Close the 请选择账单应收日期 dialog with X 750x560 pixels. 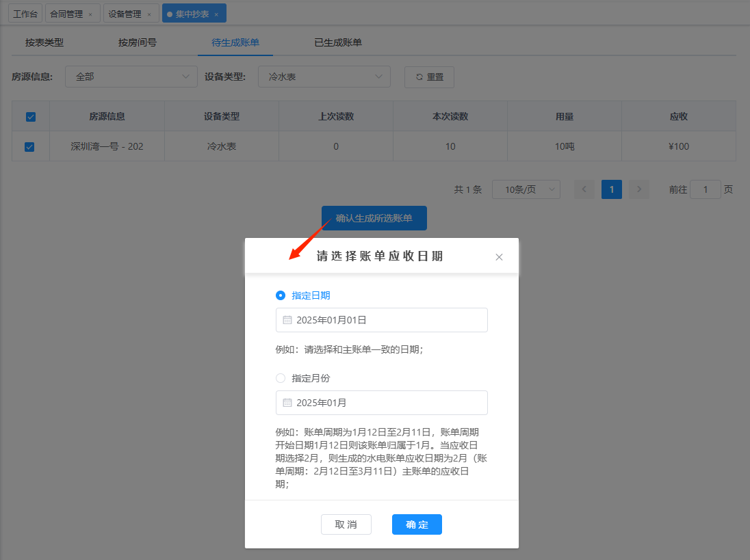[499, 257]
